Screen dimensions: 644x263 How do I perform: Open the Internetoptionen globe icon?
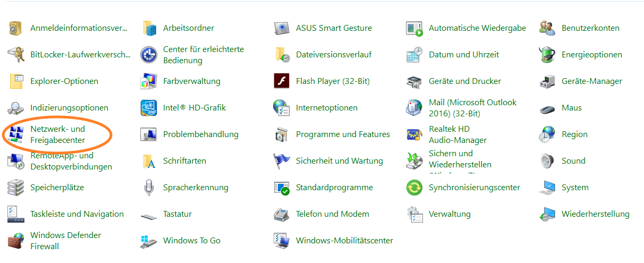tap(282, 108)
